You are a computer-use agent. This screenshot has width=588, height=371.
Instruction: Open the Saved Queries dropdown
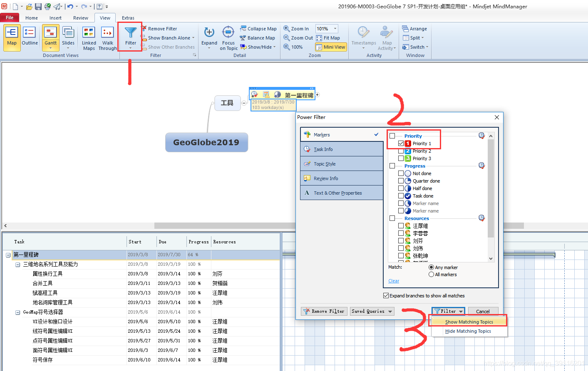372,311
